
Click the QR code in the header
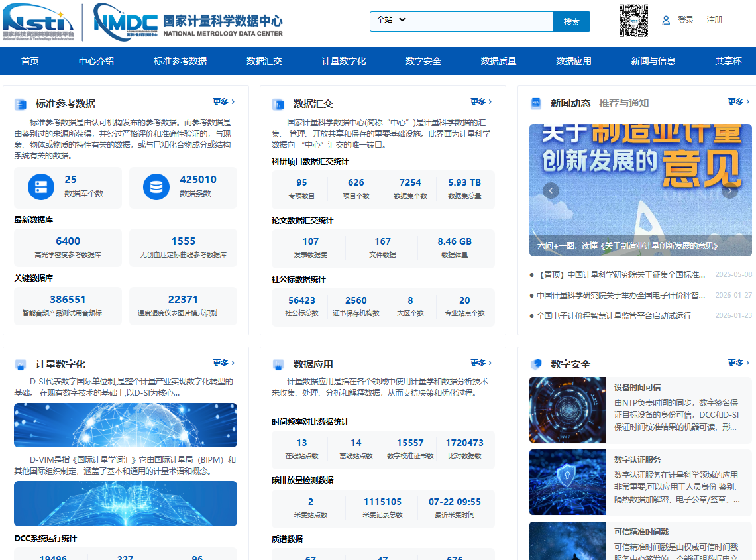click(x=634, y=21)
